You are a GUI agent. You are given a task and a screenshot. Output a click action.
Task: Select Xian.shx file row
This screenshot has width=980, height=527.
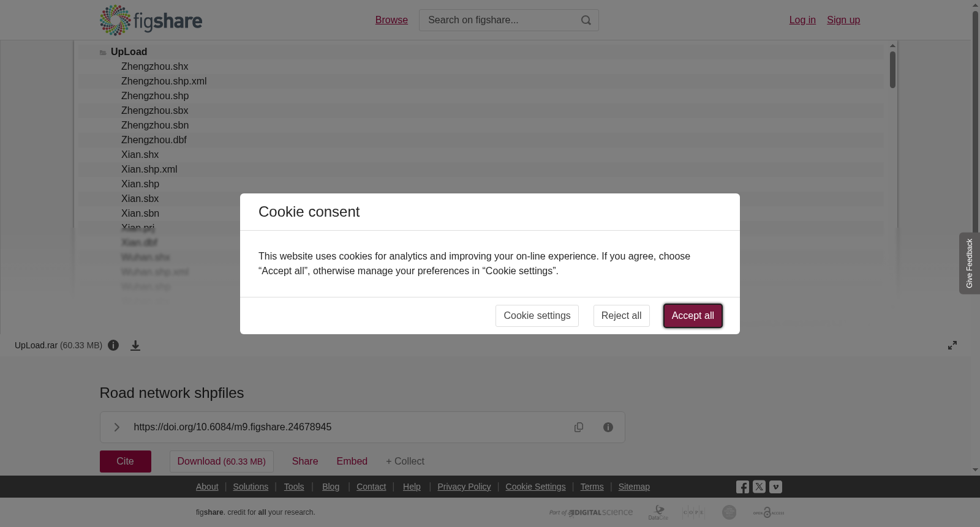click(x=481, y=155)
